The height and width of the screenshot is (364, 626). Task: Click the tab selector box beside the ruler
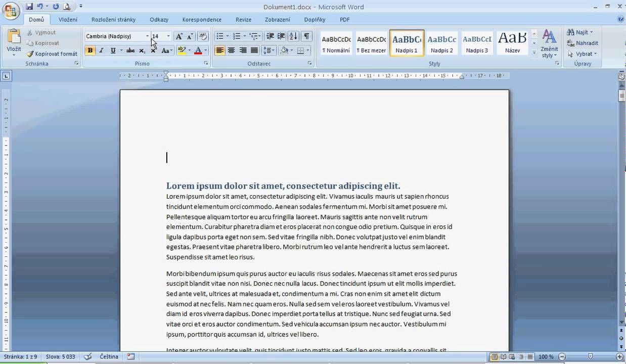click(6, 76)
